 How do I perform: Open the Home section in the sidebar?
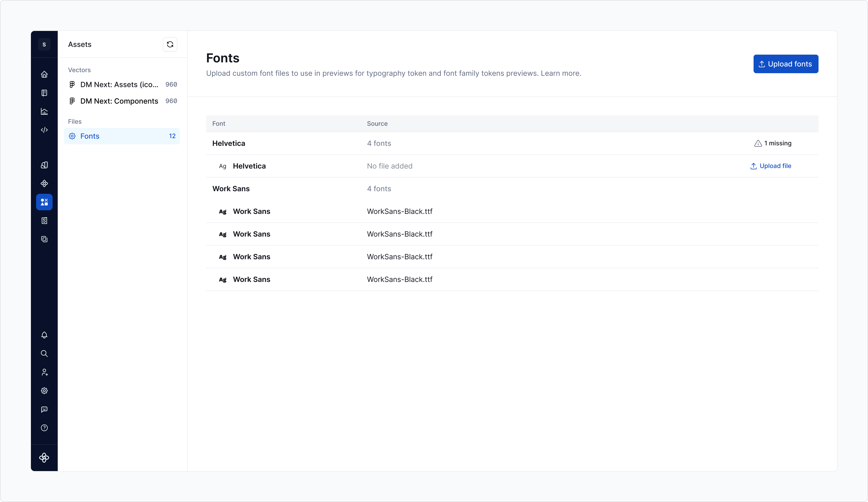point(44,74)
